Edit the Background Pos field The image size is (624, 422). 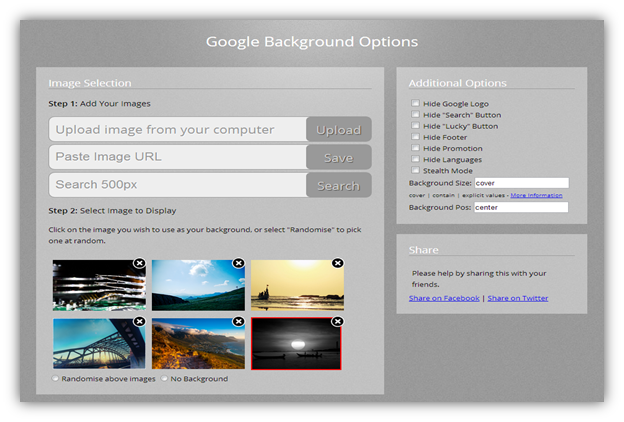521,207
